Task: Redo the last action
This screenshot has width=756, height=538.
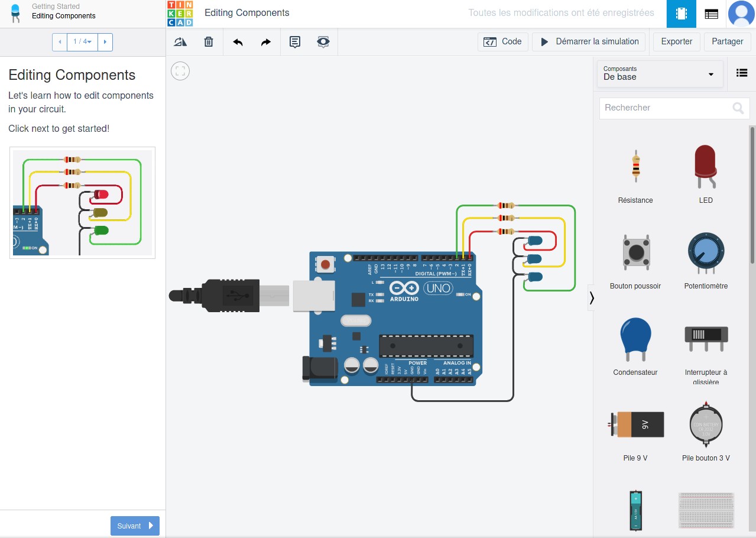Action: (266, 42)
